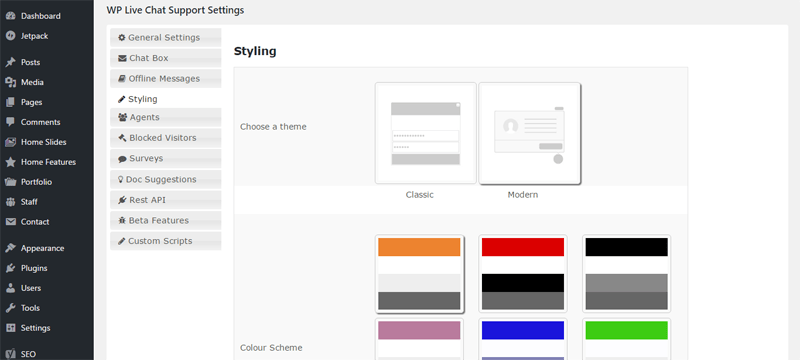
Task: Select the Styling tab
Action: 166,99
